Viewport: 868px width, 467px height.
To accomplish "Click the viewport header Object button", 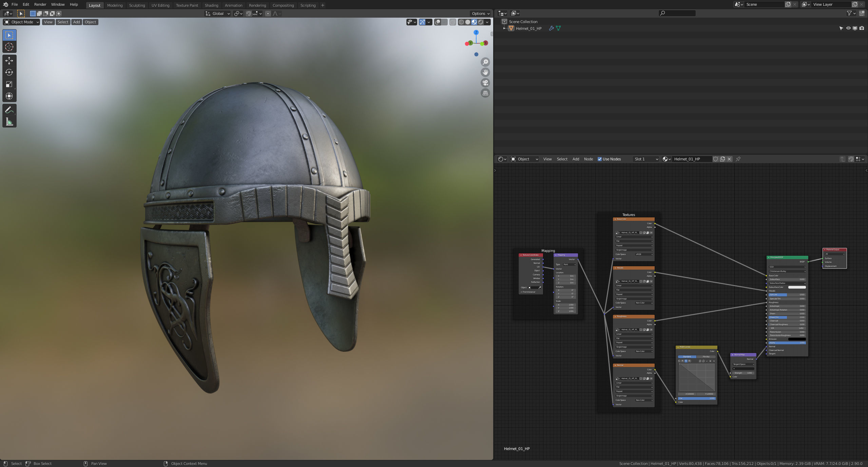I will [x=90, y=22].
